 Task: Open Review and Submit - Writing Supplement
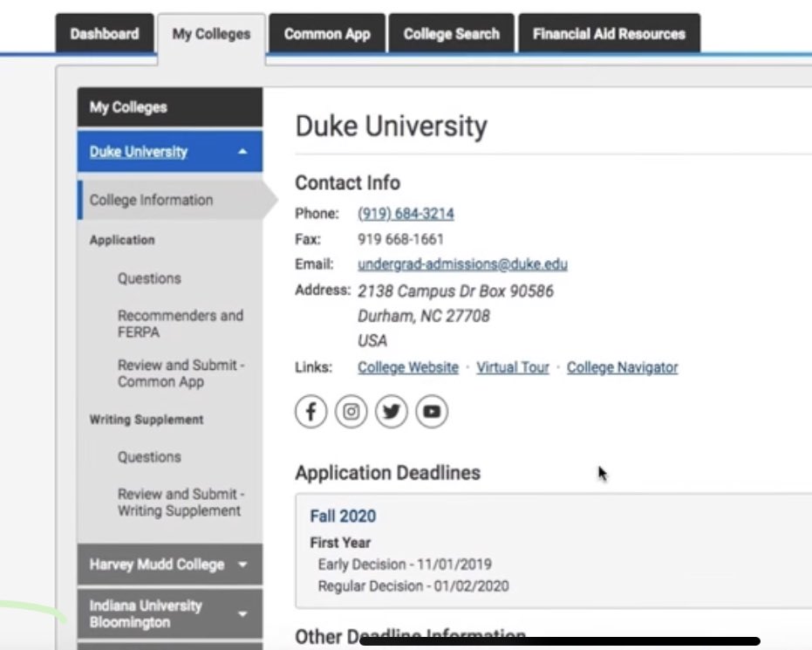181,503
